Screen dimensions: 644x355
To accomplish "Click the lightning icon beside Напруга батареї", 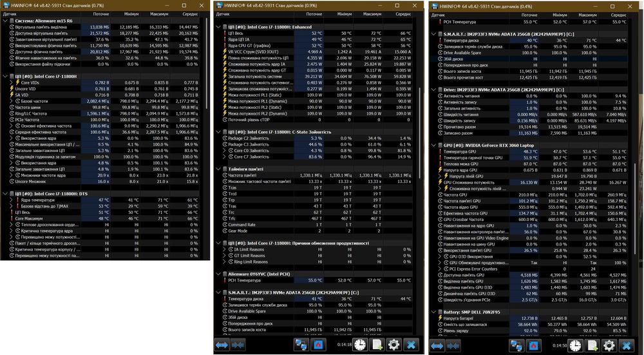I will [440, 318].
